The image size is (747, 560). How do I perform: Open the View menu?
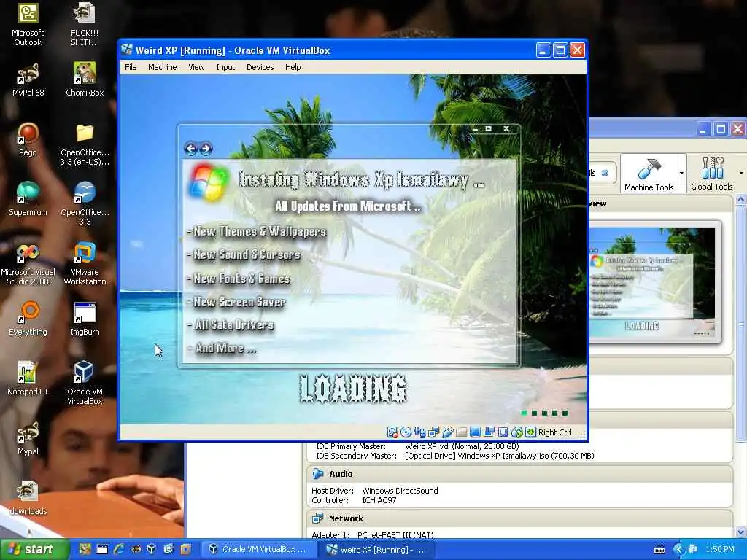pyautogui.click(x=196, y=67)
